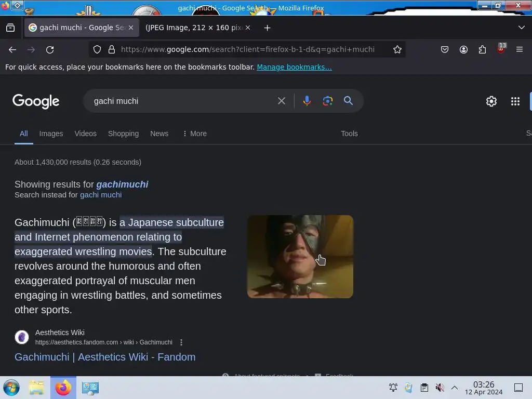Clear the search query with X
532x399 pixels.
282,101
